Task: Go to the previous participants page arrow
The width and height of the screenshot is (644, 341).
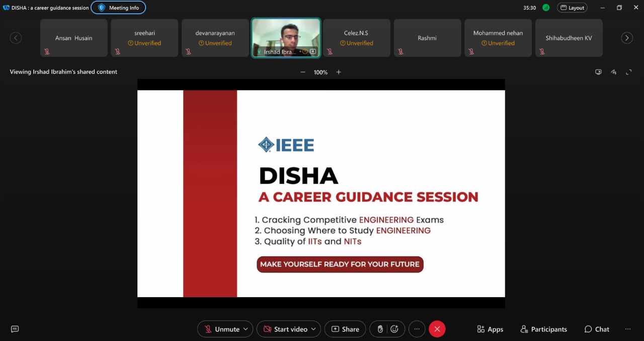Action: (x=16, y=38)
